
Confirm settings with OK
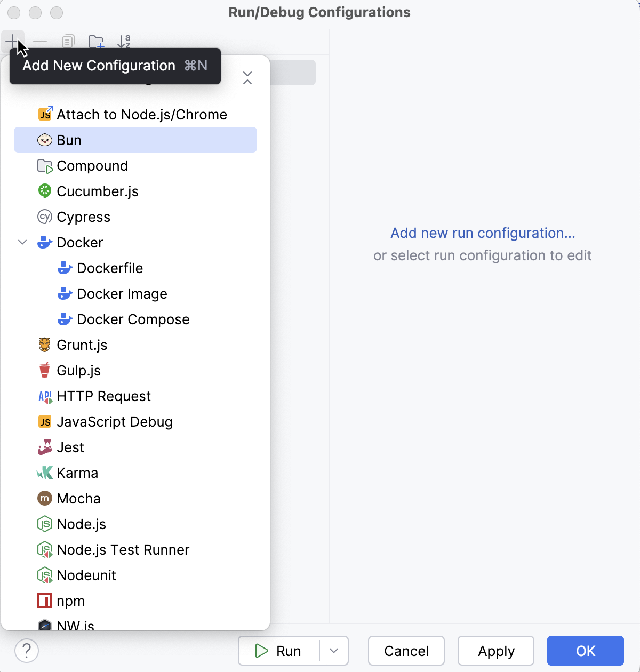click(585, 651)
